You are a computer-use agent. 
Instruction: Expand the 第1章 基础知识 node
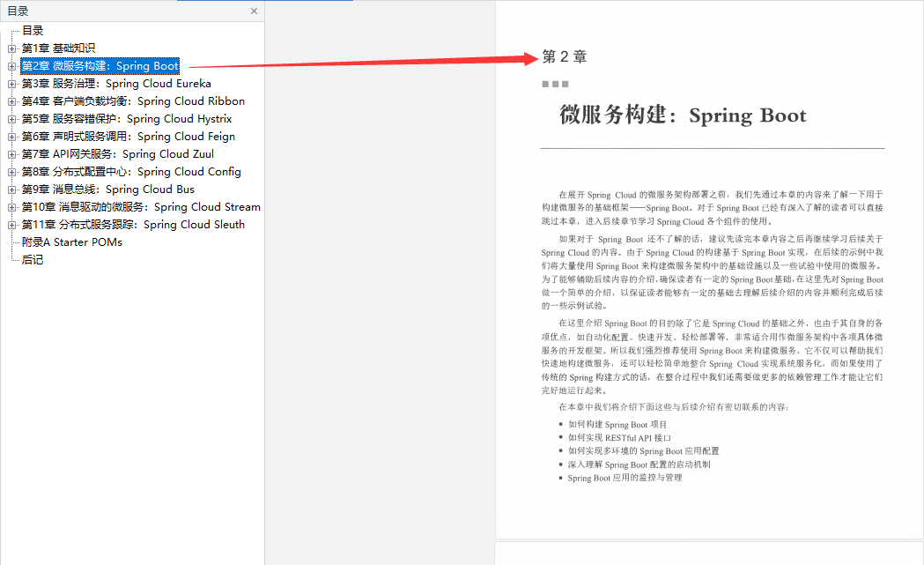(11, 48)
